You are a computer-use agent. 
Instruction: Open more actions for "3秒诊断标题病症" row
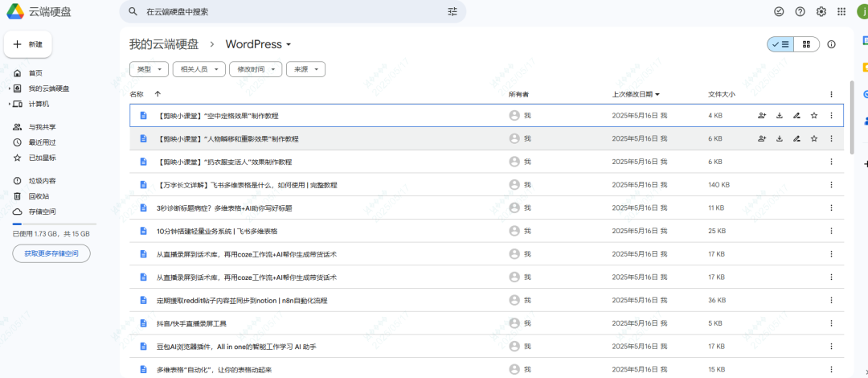(x=831, y=207)
